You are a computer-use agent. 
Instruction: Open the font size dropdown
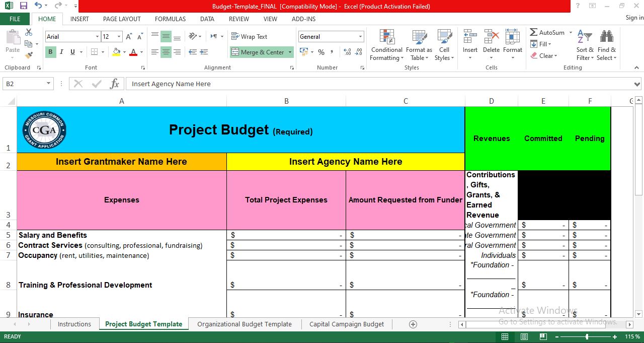tap(119, 36)
